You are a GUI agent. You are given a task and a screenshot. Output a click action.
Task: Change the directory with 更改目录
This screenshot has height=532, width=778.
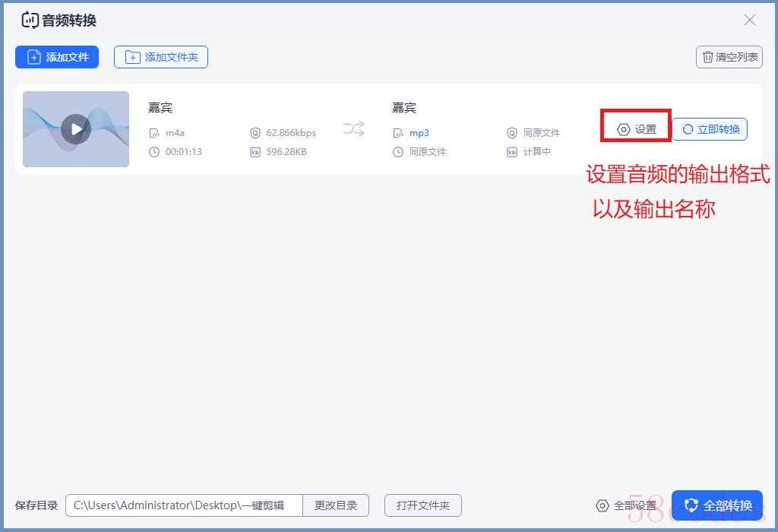tap(336, 505)
